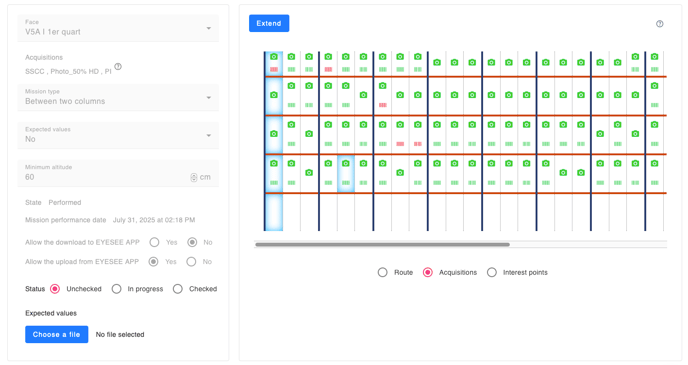
Task: Expand the Mission type dropdown
Action: (x=118, y=97)
